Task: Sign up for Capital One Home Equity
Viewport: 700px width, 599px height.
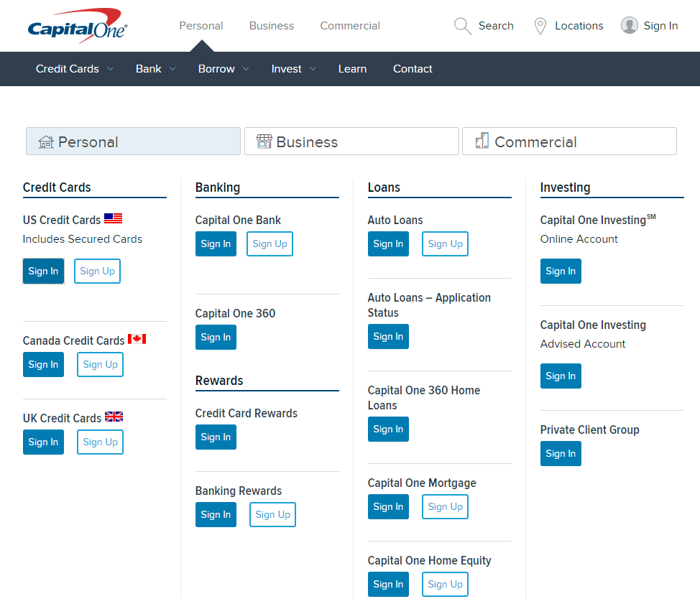Action: pos(445,585)
